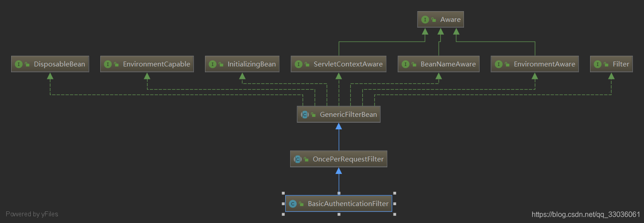This screenshot has height=223, width=644.
Task: Click the lock icon on EnvironmentCapable
Action: [116, 64]
